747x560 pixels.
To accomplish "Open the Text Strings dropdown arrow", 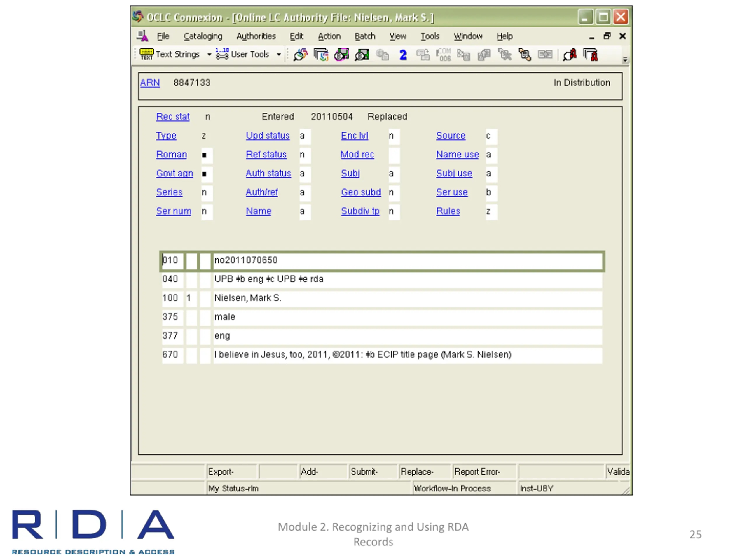I will tap(210, 54).
